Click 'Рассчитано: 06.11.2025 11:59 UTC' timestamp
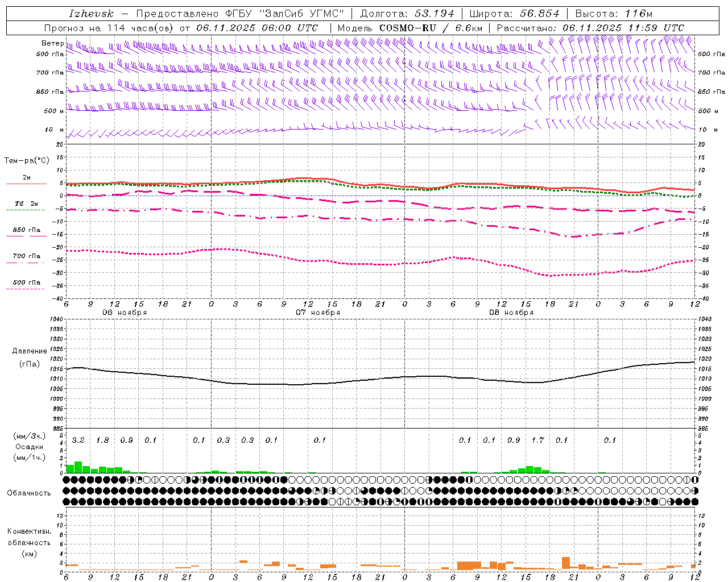The image size is (728, 582). (x=590, y=28)
